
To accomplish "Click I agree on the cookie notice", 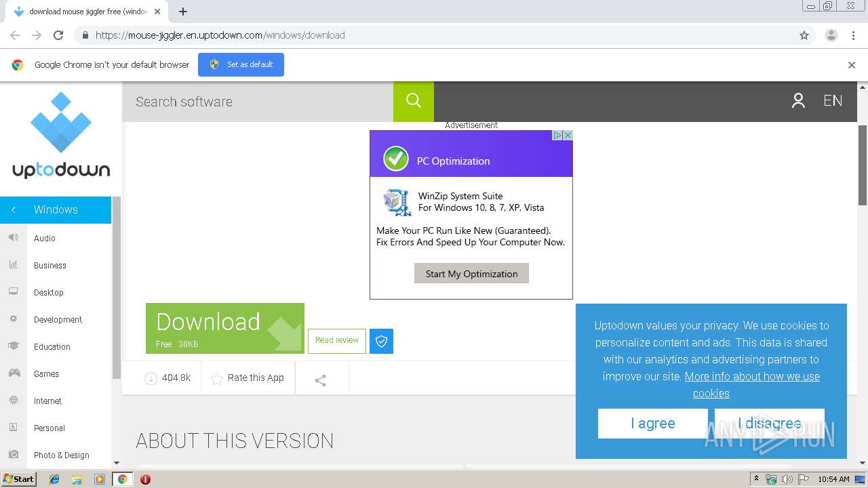I will coord(653,424).
